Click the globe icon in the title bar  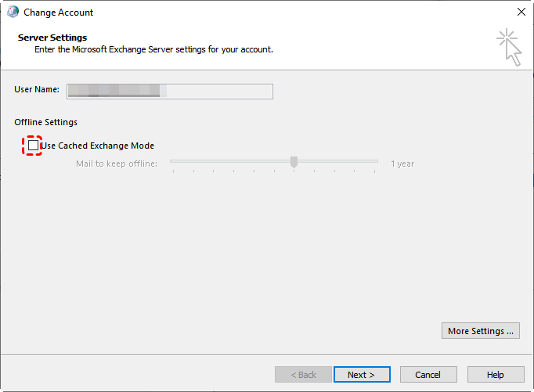pyautogui.click(x=13, y=13)
